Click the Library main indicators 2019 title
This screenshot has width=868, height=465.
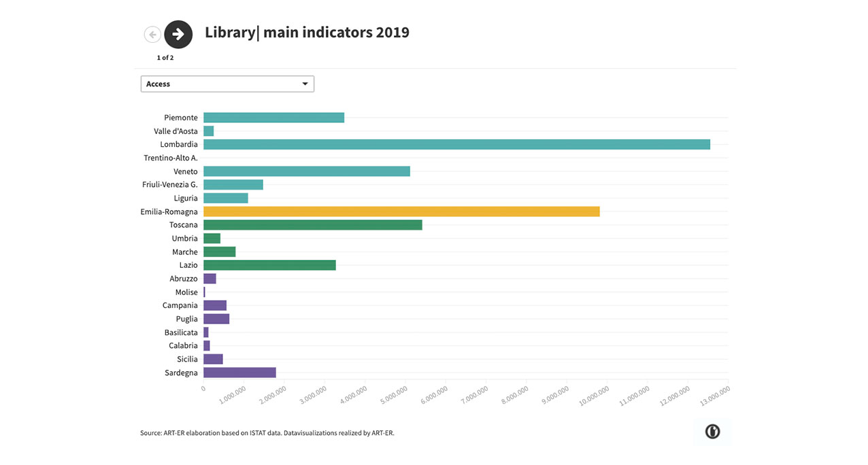[x=307, y=32]
